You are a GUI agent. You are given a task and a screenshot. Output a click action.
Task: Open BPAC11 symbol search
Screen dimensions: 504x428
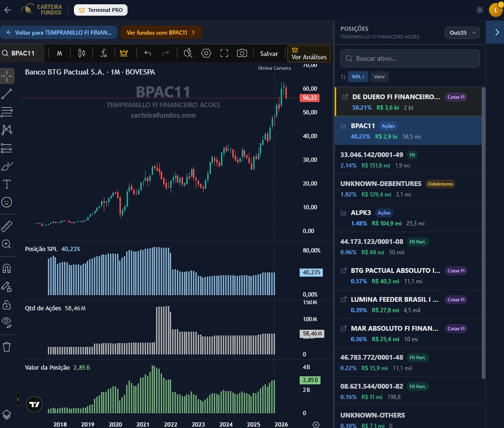[22, 53]
